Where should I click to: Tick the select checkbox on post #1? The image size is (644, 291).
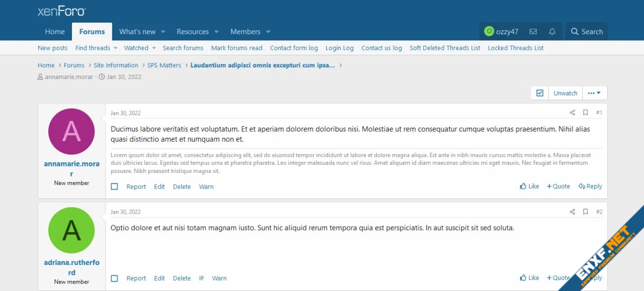pos(114,186)
